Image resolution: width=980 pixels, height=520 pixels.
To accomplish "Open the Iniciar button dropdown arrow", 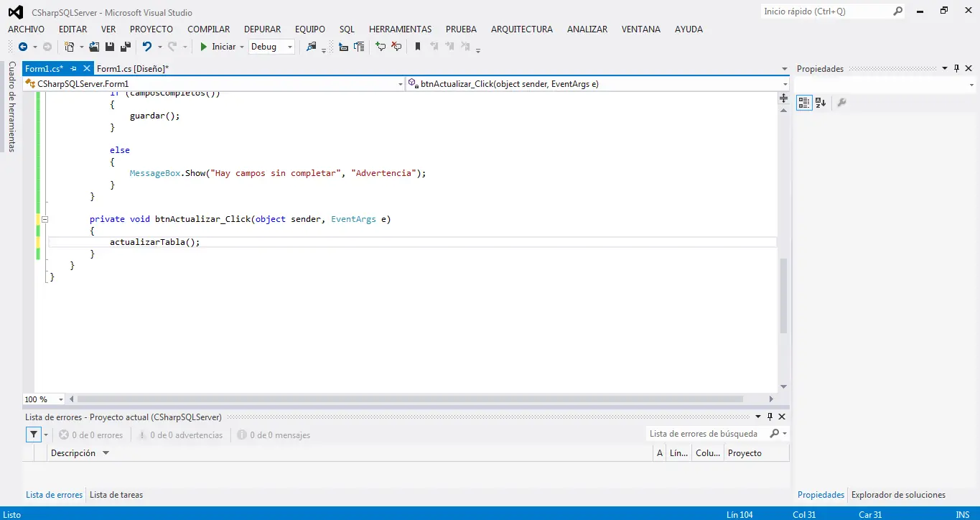I will (x=241, y=47).
